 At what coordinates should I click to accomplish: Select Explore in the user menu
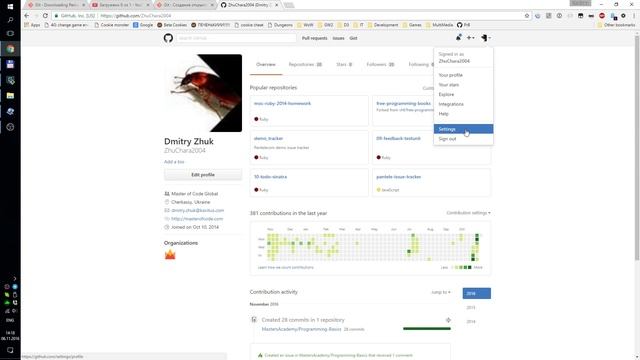463,94
